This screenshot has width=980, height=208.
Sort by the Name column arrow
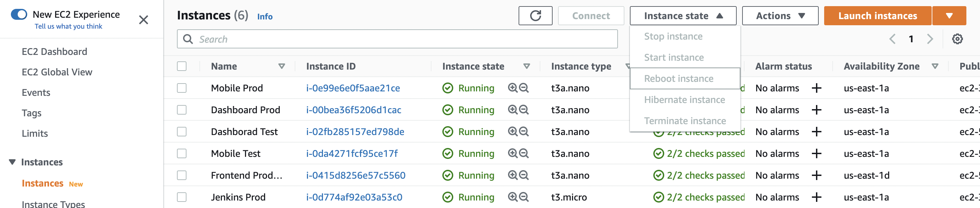pos(281,66)
